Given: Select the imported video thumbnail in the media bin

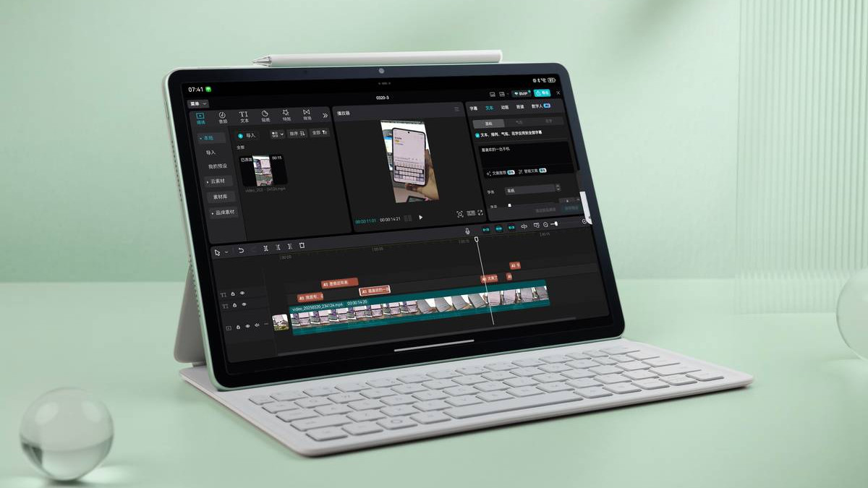Looking at the screenshot, I should point(263,170).
